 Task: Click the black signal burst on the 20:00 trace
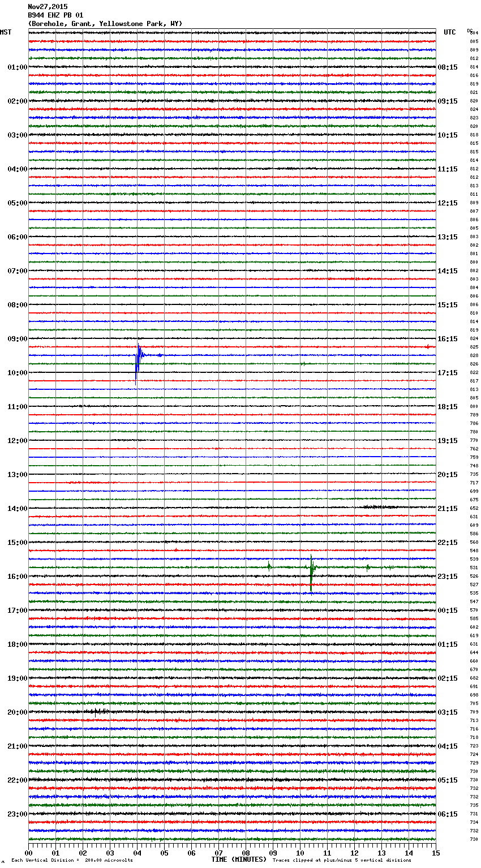click(x=100, y=712)
